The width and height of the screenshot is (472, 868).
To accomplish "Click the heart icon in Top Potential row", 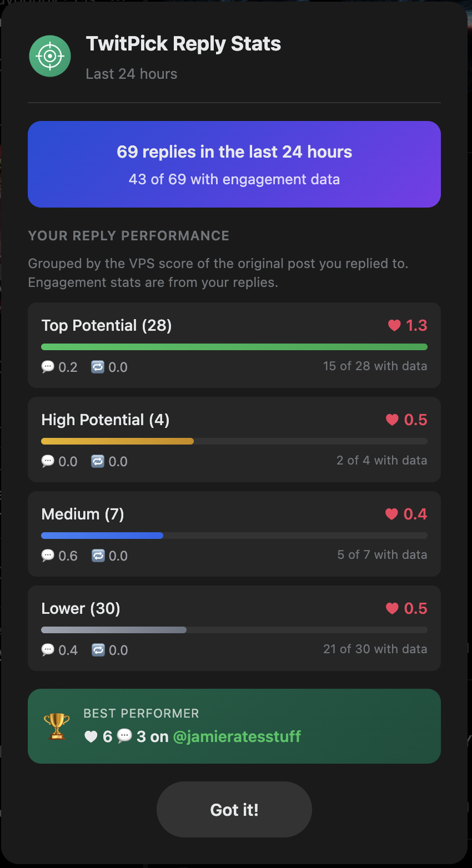I will [394, 326].
